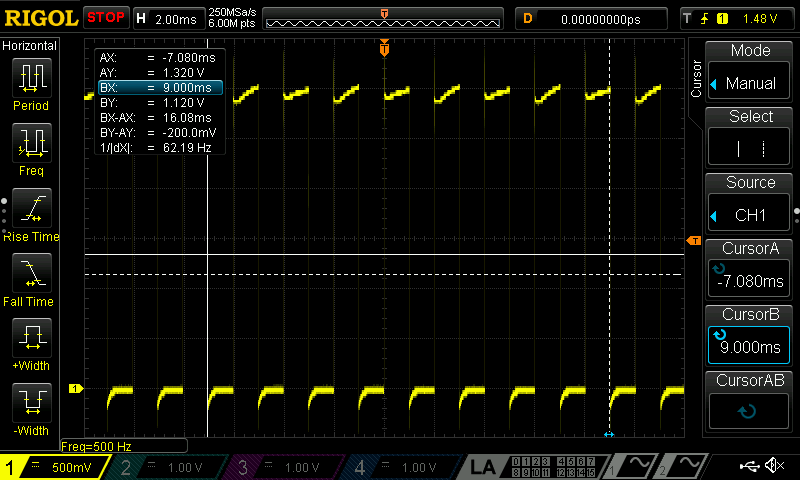
Task: Toggle the muted speaker sound icon
Action: tap(775, 465)
